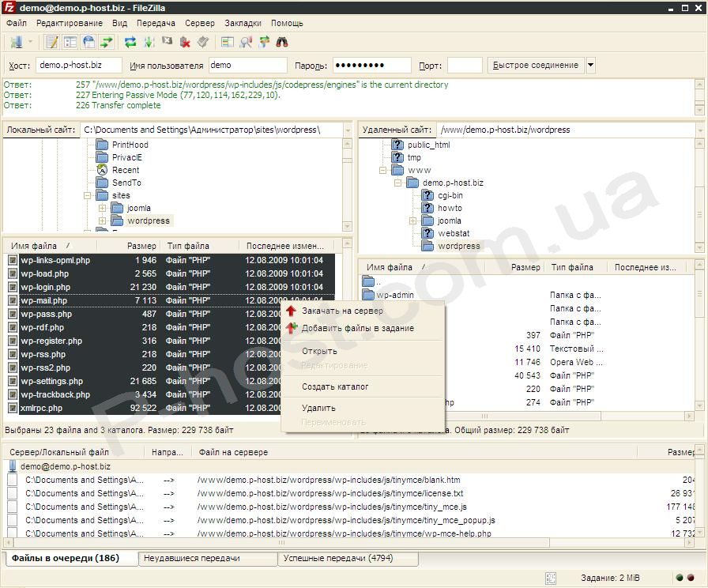Click the server icon beside demo@demo.p-host.biz in queue

coord(13,466)
